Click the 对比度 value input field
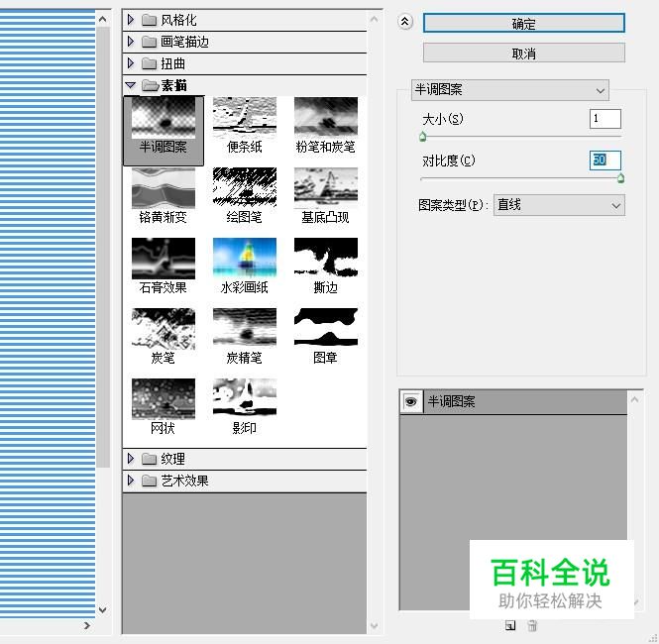The image size is (659, 644). coord(604,161)
